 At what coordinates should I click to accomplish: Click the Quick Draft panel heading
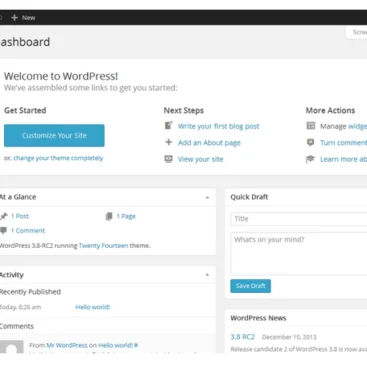[x=249, y=197]
